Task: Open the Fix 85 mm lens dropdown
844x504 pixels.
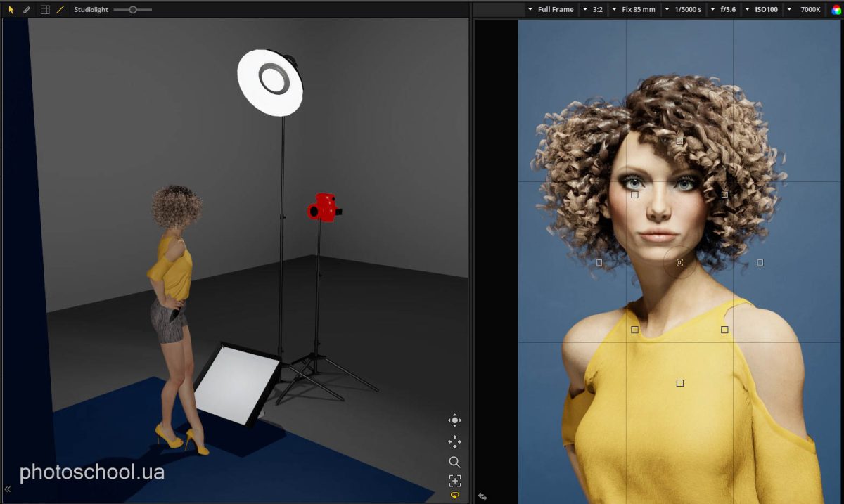Action: click(634, 10)
